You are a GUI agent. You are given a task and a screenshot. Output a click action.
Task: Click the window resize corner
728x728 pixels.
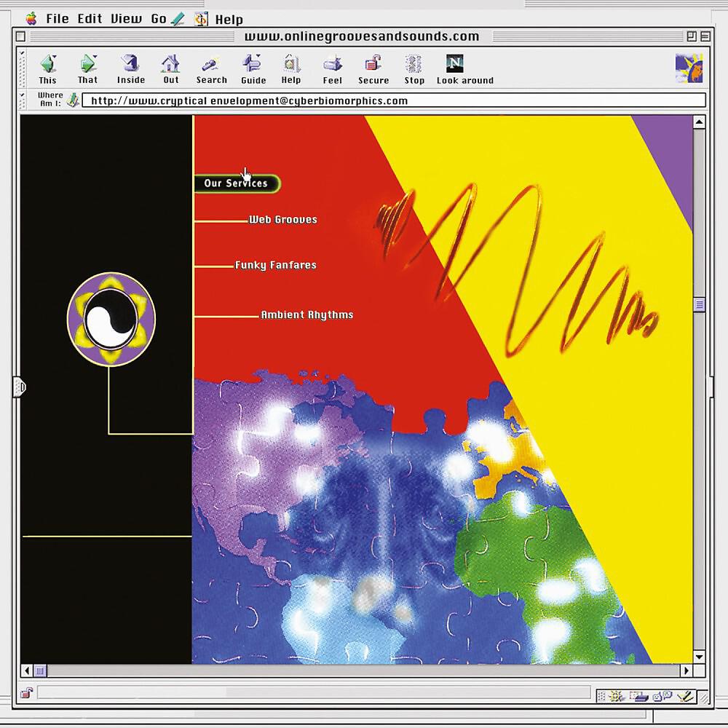coord(704,697)
